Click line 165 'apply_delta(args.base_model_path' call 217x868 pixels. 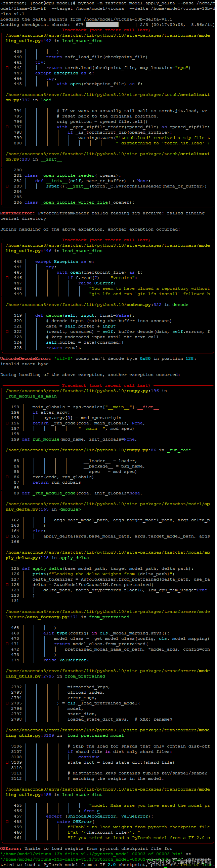(x=127, y=537)
